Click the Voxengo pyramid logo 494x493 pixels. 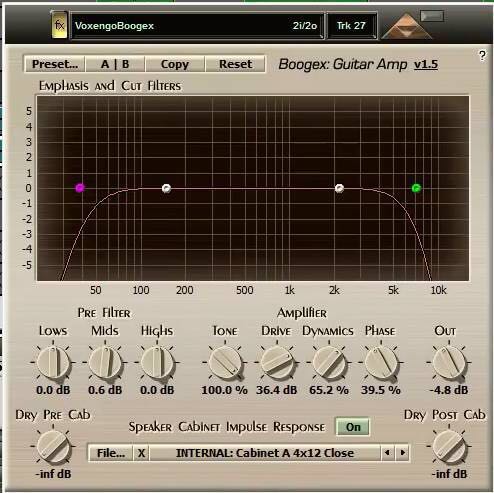click(x=406, y=27)
